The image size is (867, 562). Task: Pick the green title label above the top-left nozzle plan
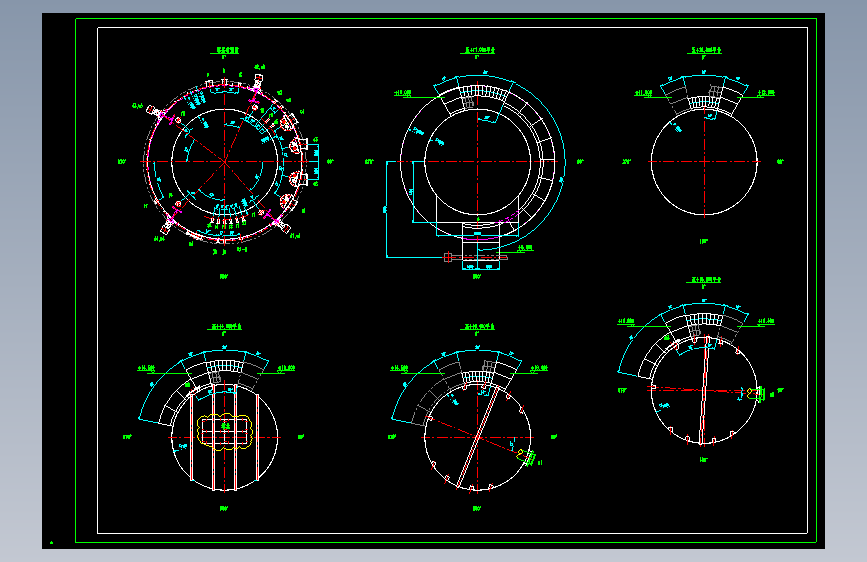pyautogui.click(x=224, y=50)
